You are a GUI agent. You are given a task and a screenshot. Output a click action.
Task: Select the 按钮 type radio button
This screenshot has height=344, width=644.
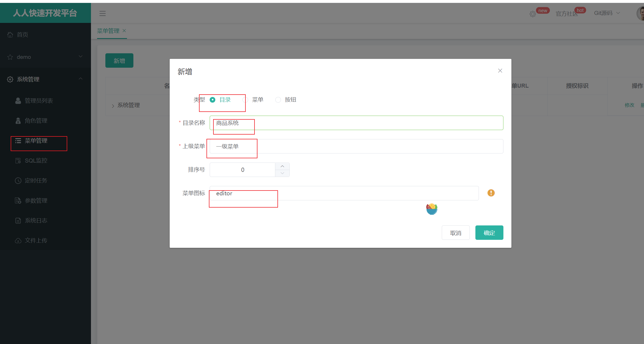[x=278, y=100]
